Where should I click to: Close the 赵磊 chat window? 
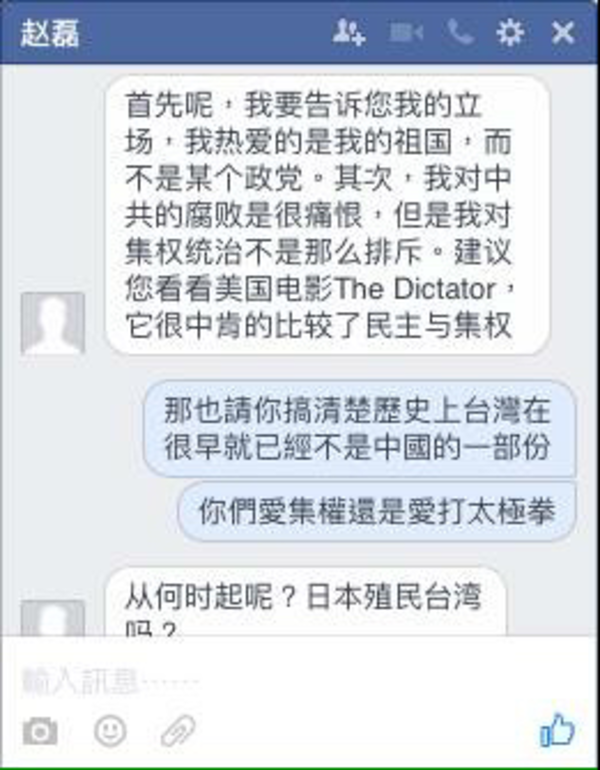(563, 33)
